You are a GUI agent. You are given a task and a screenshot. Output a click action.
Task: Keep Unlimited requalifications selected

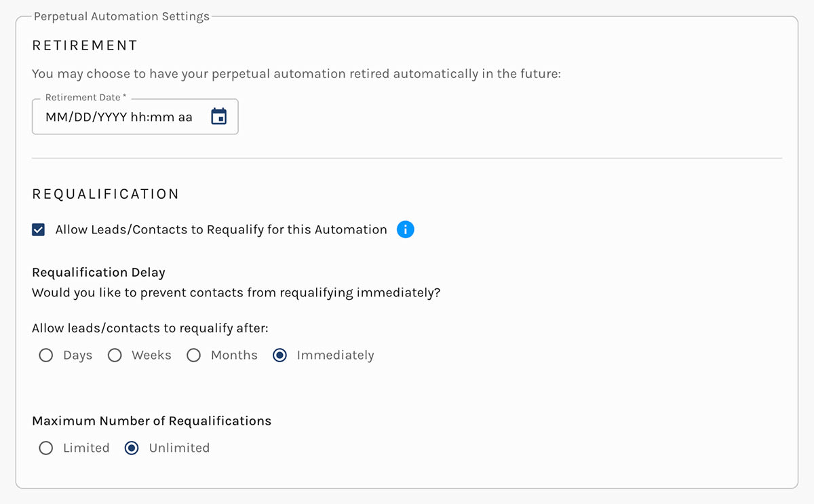tap(131, 448)
